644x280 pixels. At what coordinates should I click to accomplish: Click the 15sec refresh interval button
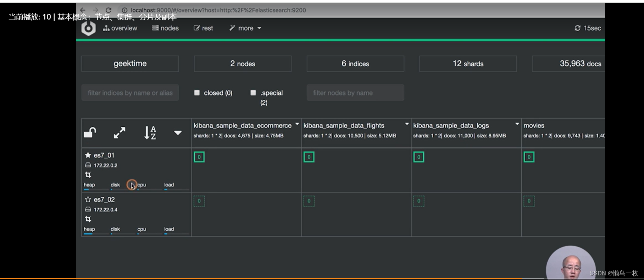[588, 28]
